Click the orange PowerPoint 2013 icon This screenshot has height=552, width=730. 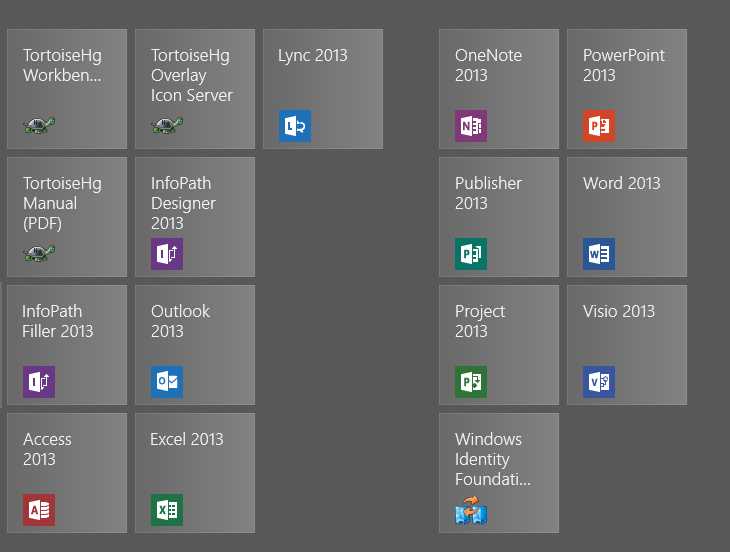point(599,126)
